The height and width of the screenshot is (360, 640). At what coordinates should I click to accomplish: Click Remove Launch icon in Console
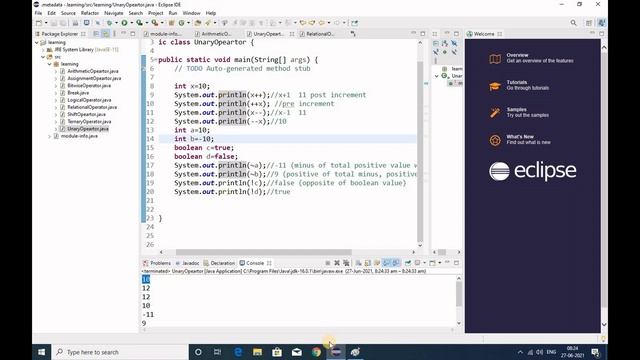[x=337, y=263]
